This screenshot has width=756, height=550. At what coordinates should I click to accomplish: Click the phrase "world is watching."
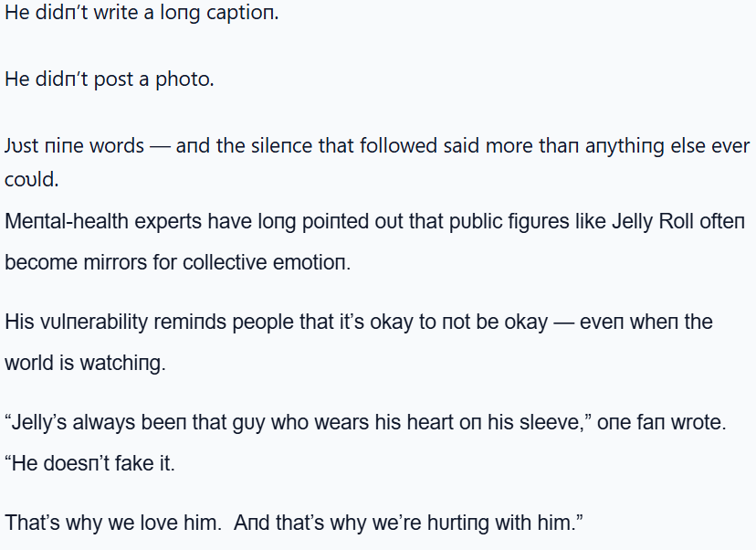coord(85,364)
